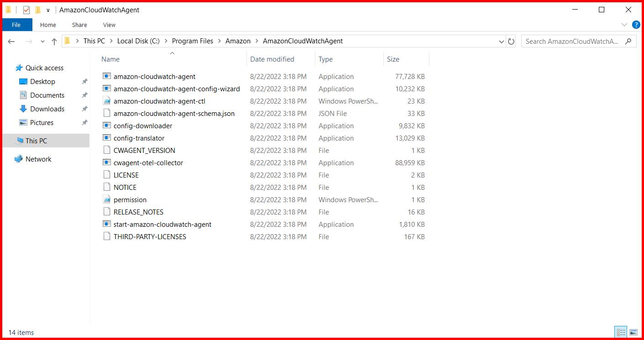644x340 pixels.
Task: Open the address bar history dropdown
Action: 501,41
